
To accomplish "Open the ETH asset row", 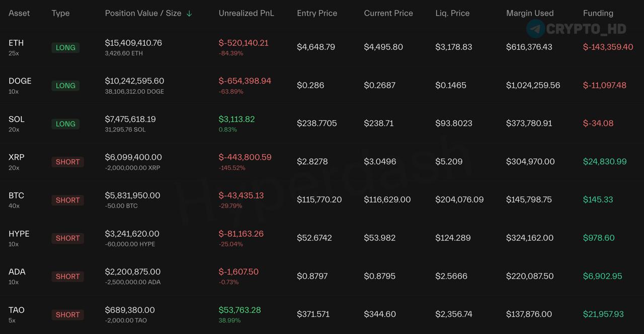I will pyautogui.click(x=322, y=47).
